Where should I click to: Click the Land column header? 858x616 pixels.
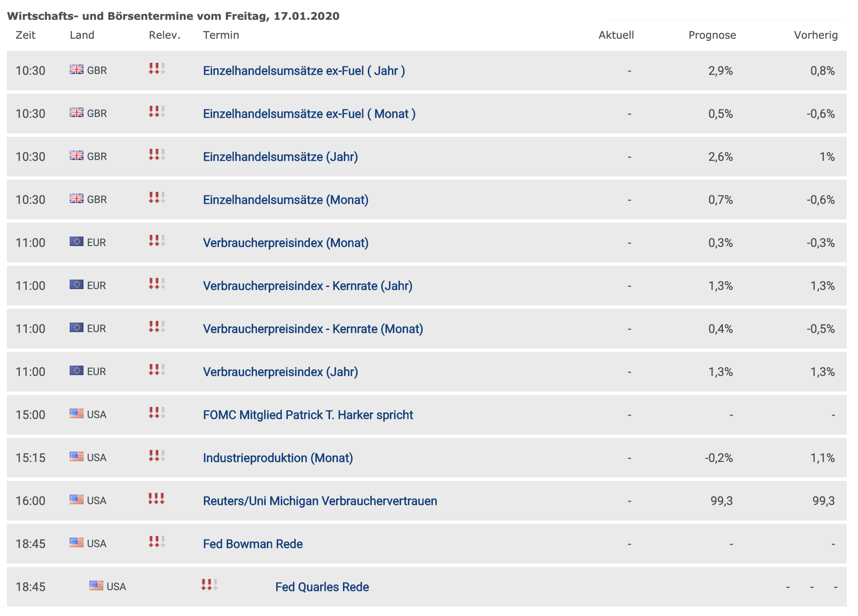(82, 35)
